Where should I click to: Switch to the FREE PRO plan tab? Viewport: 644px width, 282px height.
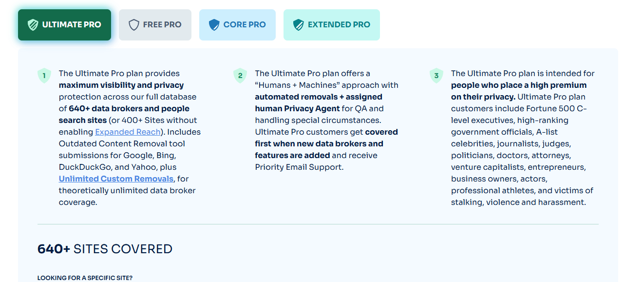(162, 25)
